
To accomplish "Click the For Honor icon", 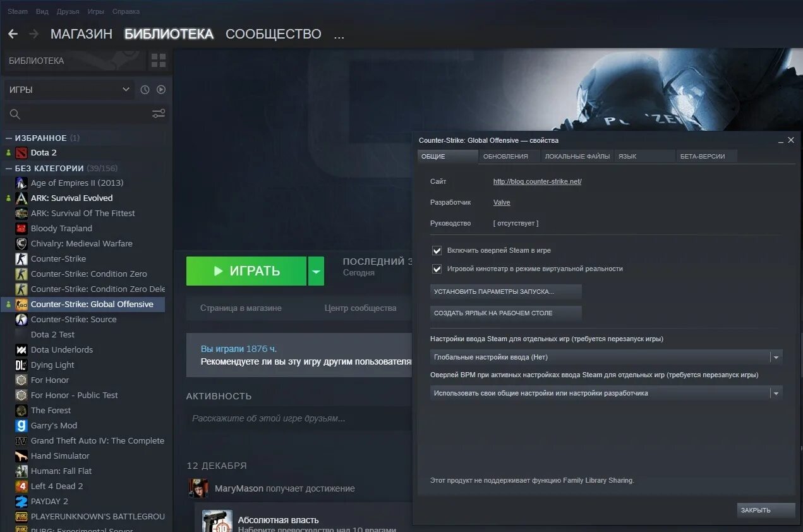I will tap(21, 380).
